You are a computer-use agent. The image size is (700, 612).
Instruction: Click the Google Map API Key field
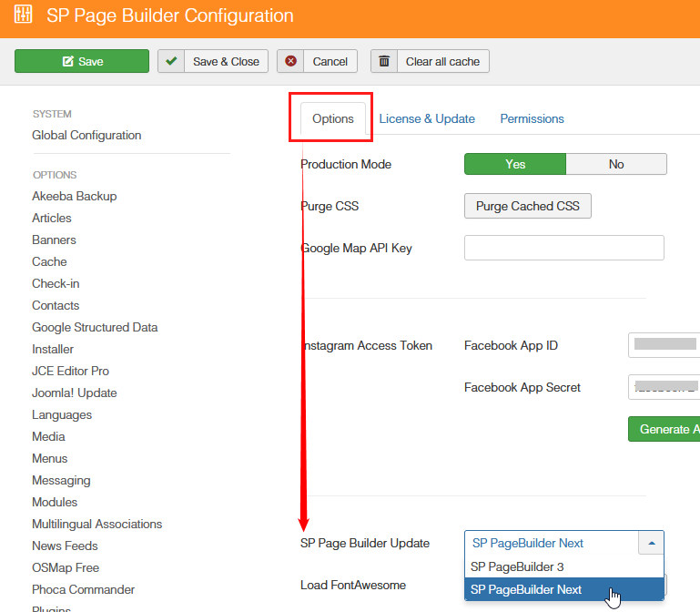point(563,248)
